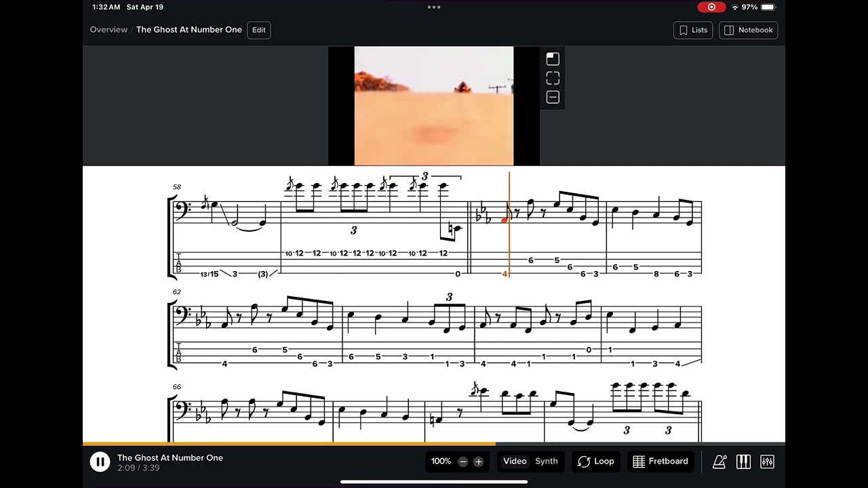
Task: Switch audio source to Video
Action: pyautogui.click(x=515, y=462)
